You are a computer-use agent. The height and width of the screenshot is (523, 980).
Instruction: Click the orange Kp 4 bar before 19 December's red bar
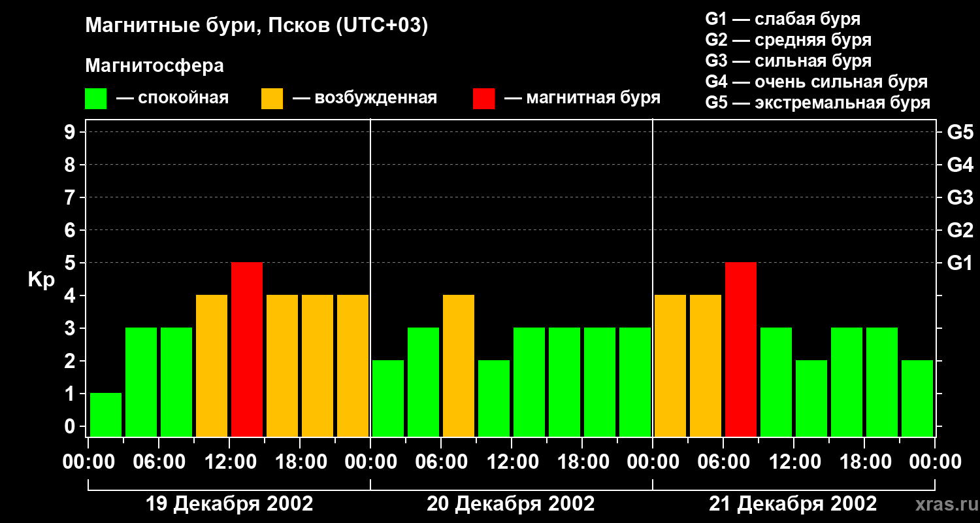point(212,365)
